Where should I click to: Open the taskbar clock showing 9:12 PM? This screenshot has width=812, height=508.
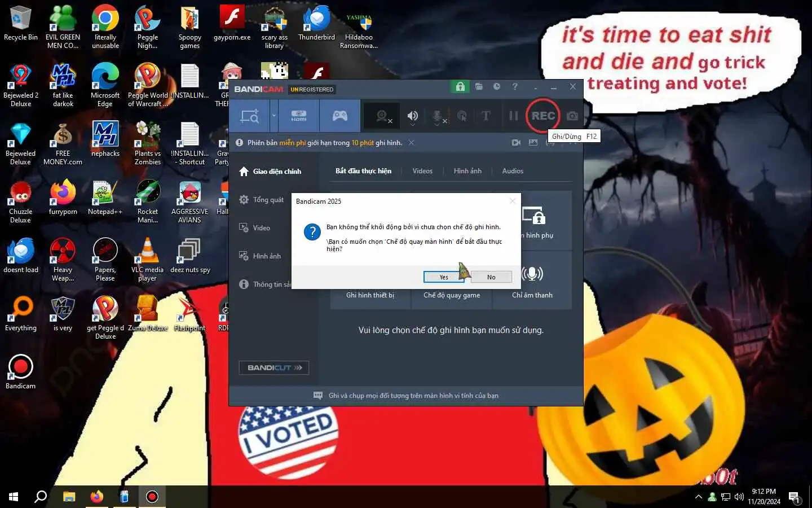764,497
